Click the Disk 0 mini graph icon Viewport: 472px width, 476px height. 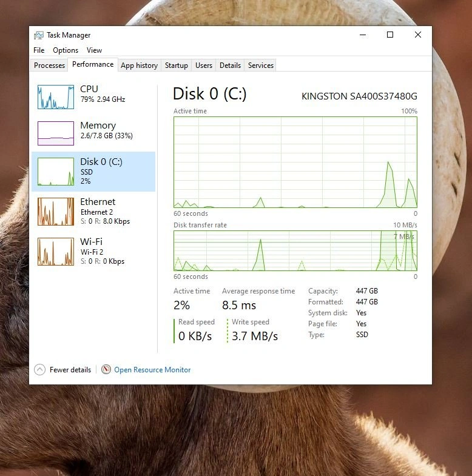click(56, 172)
